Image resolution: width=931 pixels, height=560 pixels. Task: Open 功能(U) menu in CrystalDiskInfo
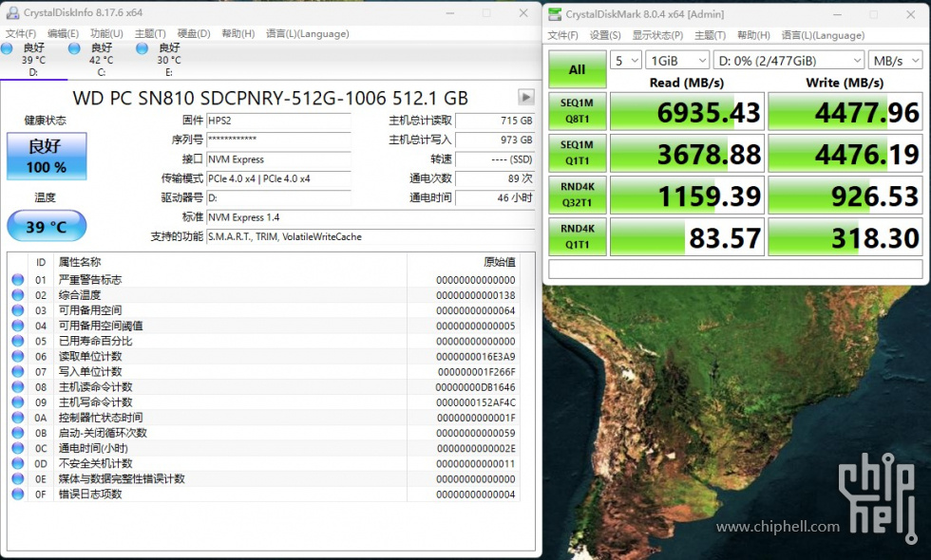(x=105, y=33)
